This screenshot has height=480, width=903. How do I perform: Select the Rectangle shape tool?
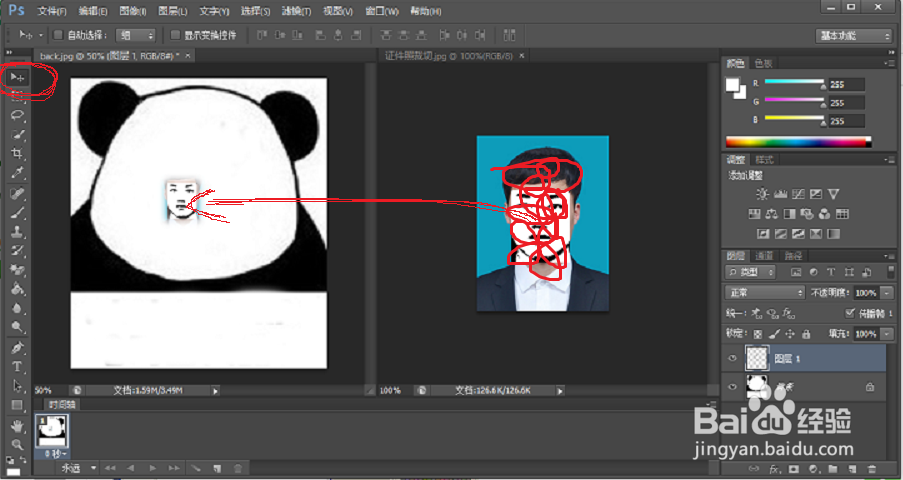pos(17,405)
